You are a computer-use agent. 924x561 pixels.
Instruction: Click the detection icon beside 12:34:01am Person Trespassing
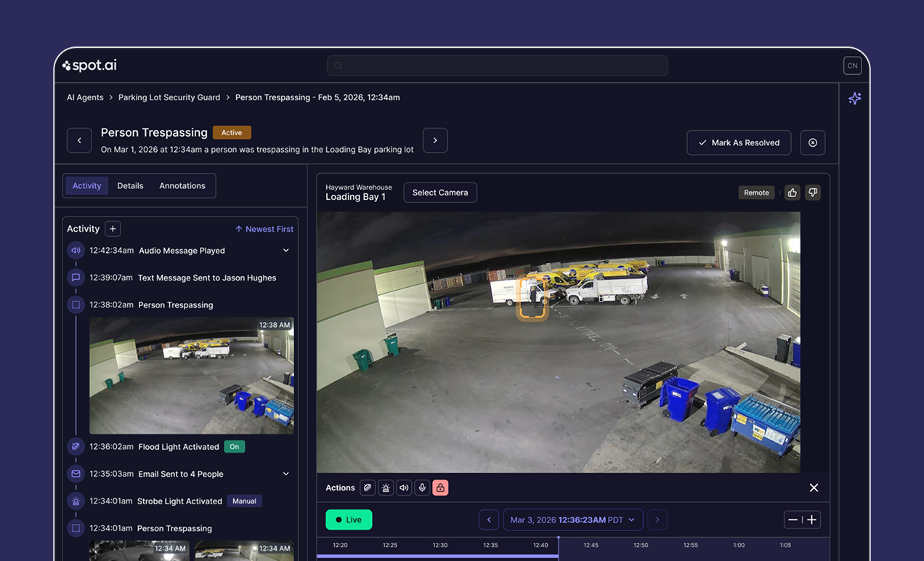tap(76, 528)
